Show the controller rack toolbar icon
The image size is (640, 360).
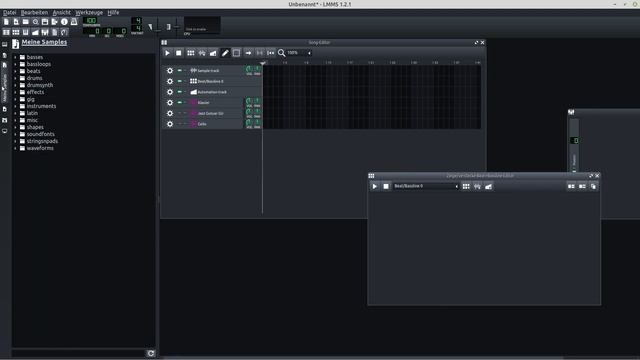click(x=64, y=32)
